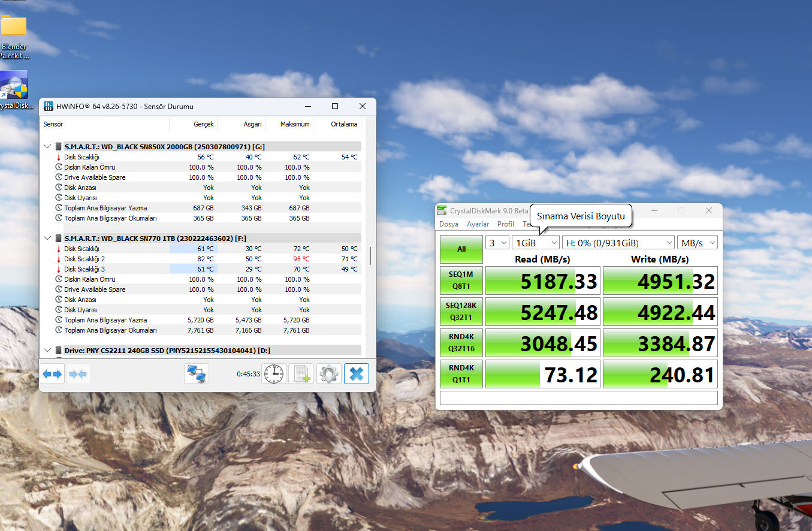Open the Ayarlar menu in CrystalDiskMark
This screenshot has height=531, width=812.
(478, 224)
